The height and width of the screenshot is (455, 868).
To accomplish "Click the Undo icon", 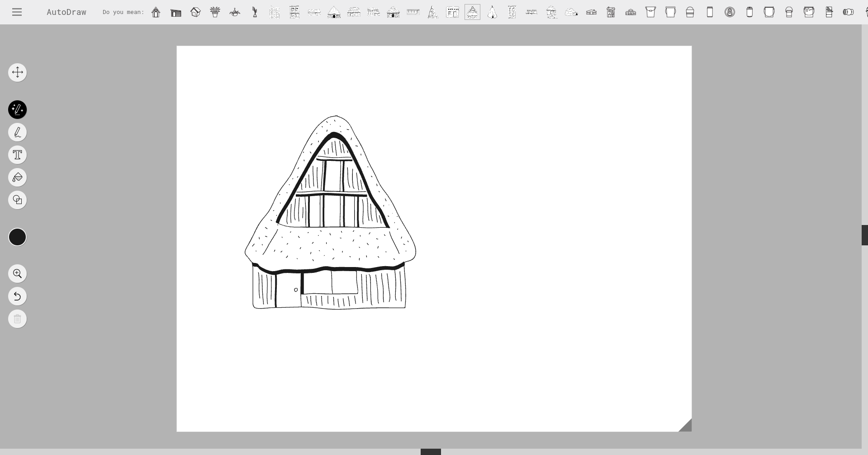I will (x=17, y=296).
